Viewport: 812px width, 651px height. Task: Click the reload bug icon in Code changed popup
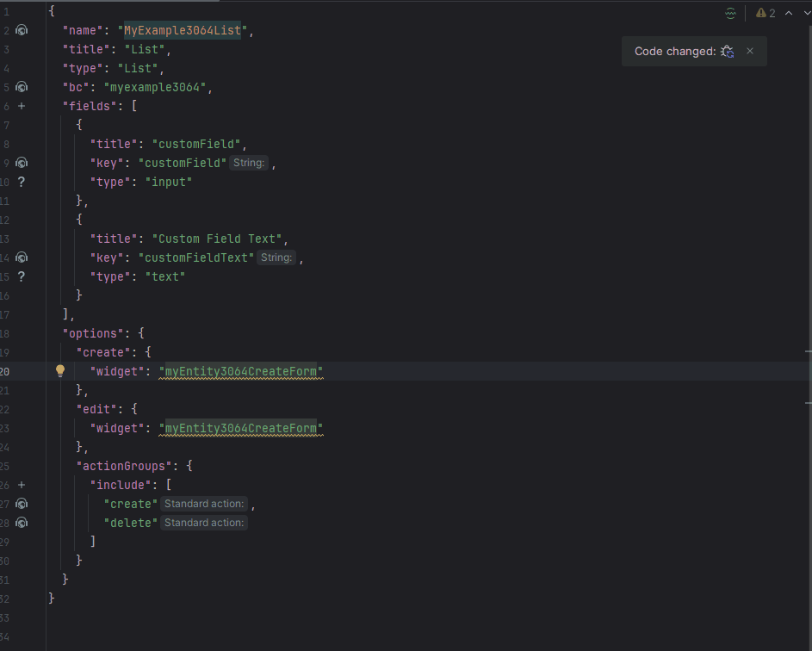(728, 52)
